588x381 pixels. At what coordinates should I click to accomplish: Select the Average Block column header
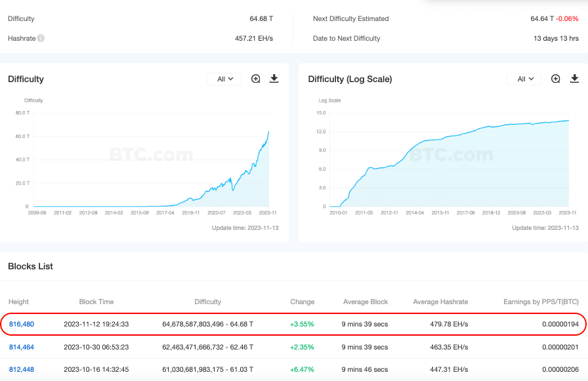pos(366,302)
